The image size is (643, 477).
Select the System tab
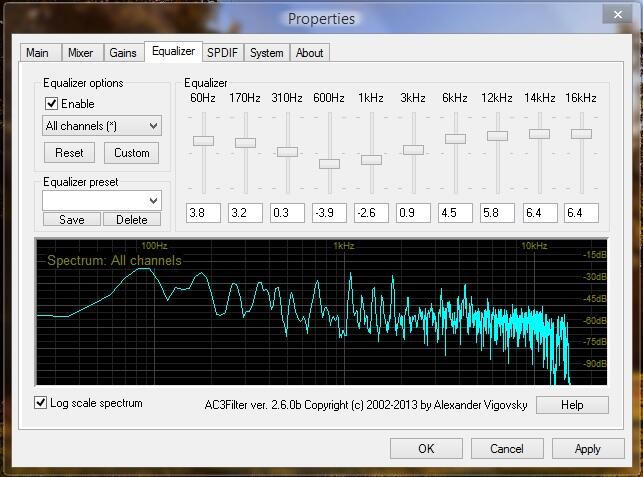pos(267,53)
